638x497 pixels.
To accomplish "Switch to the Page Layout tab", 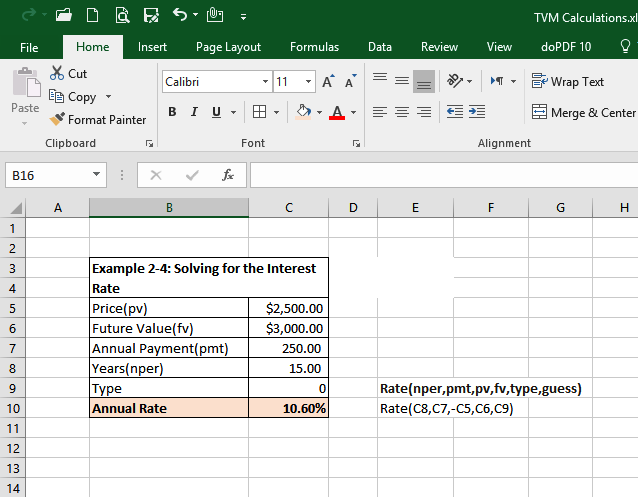I will tap(228, 47).
